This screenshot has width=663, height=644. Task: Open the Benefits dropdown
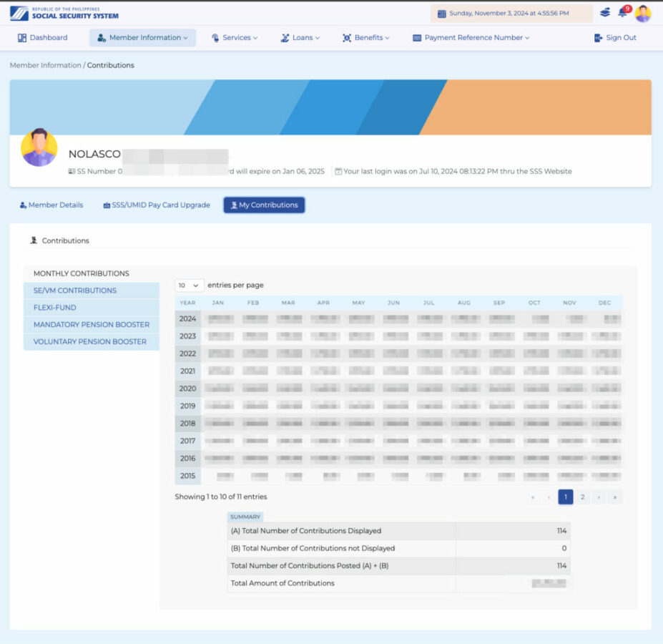click(x=366, y=38)
